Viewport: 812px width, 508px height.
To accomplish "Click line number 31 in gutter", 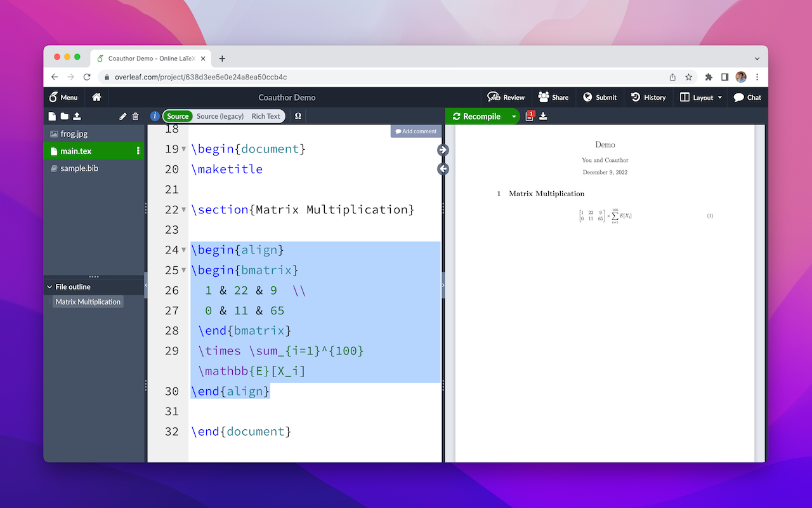I will coord(172,411).
